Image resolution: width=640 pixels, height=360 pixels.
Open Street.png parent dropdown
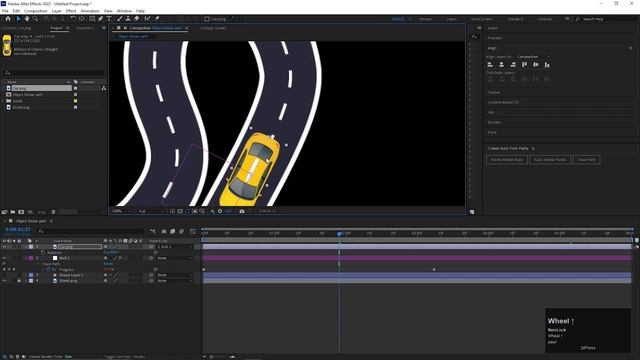tap(175, 281)
